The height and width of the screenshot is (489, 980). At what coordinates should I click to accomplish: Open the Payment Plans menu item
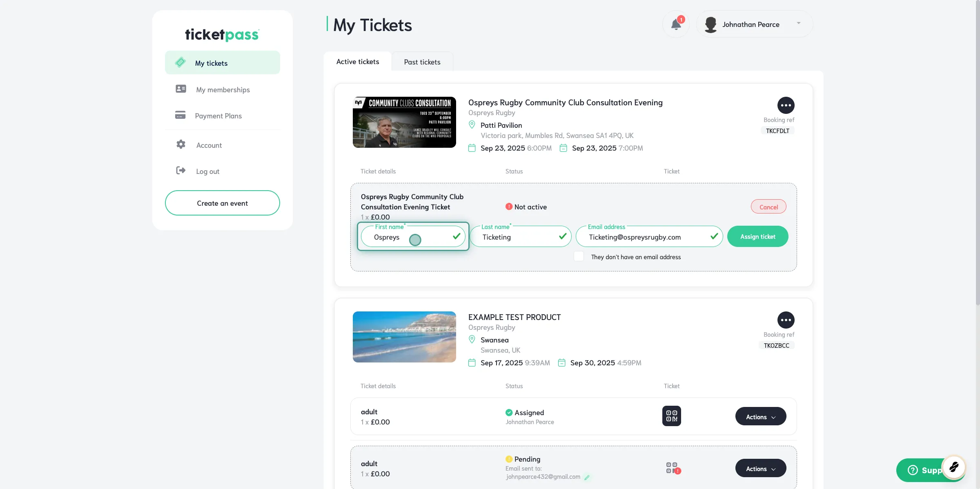coord(223,116)
